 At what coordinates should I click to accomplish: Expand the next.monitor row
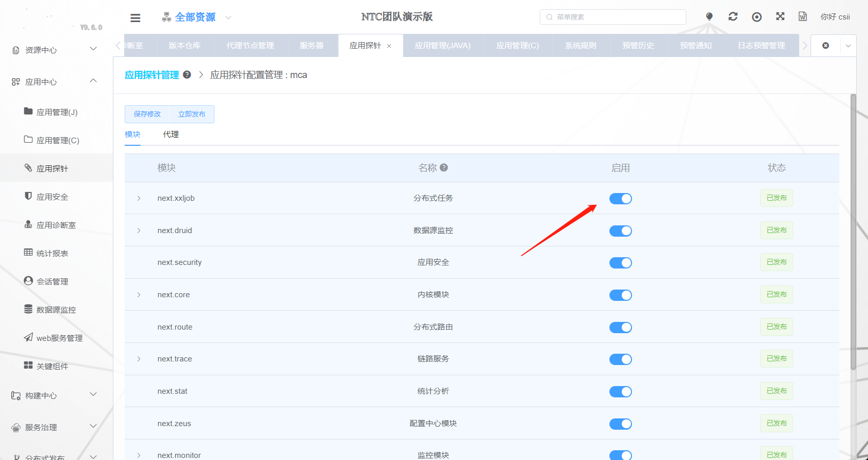click(x=139, y=455)
